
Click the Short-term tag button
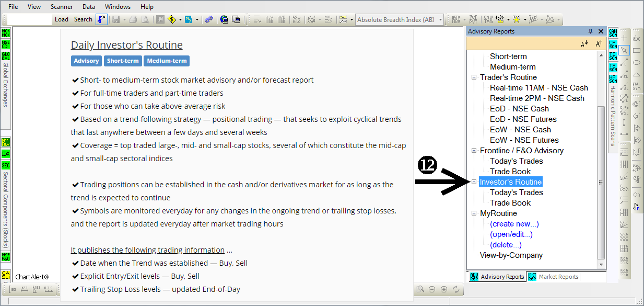[x=123, y=61]
